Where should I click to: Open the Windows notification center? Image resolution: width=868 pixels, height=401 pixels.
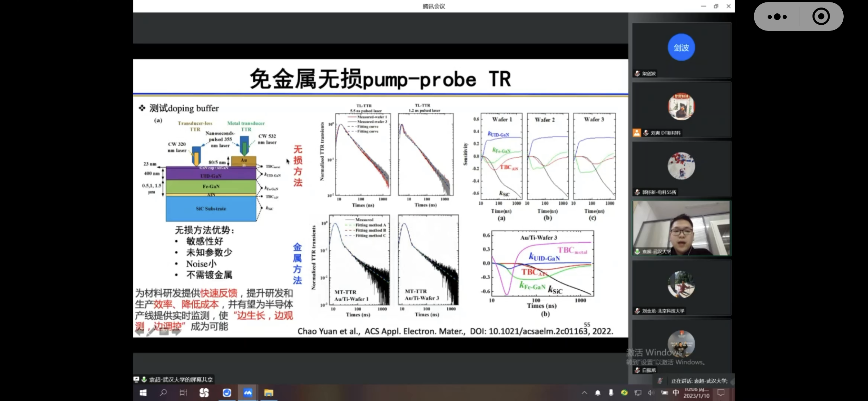(721, 392)
